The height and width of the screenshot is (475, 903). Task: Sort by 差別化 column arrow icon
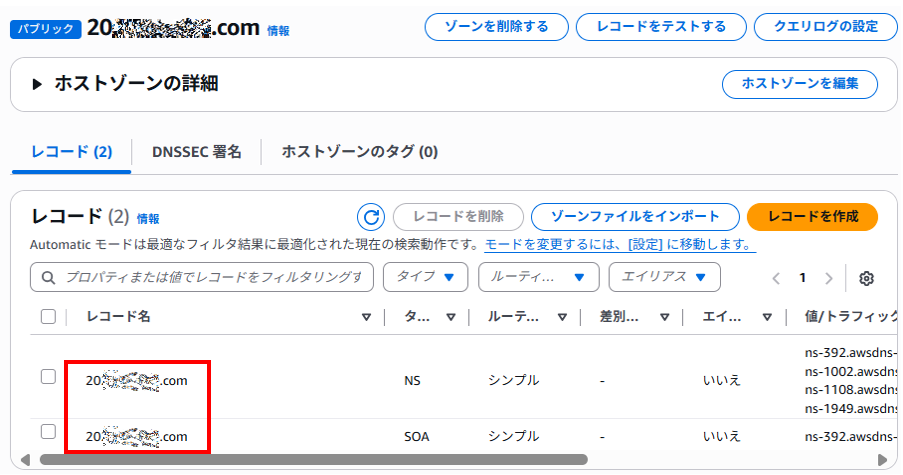pos(665,317)
